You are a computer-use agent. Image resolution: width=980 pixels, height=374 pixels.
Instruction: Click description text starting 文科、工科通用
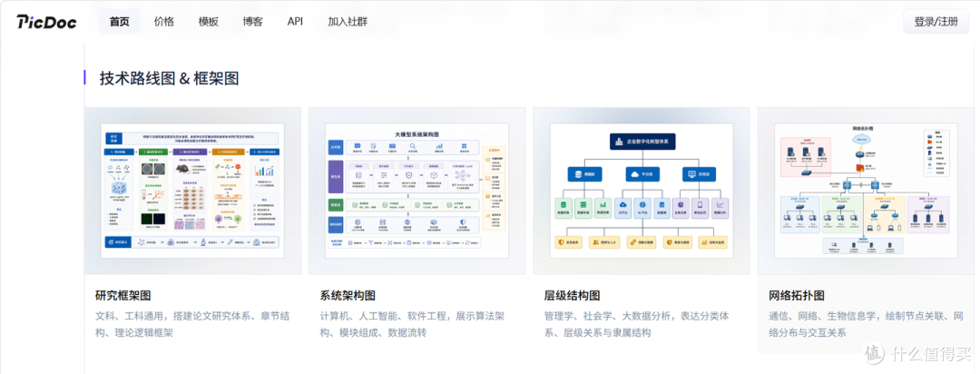click(191, 324)
